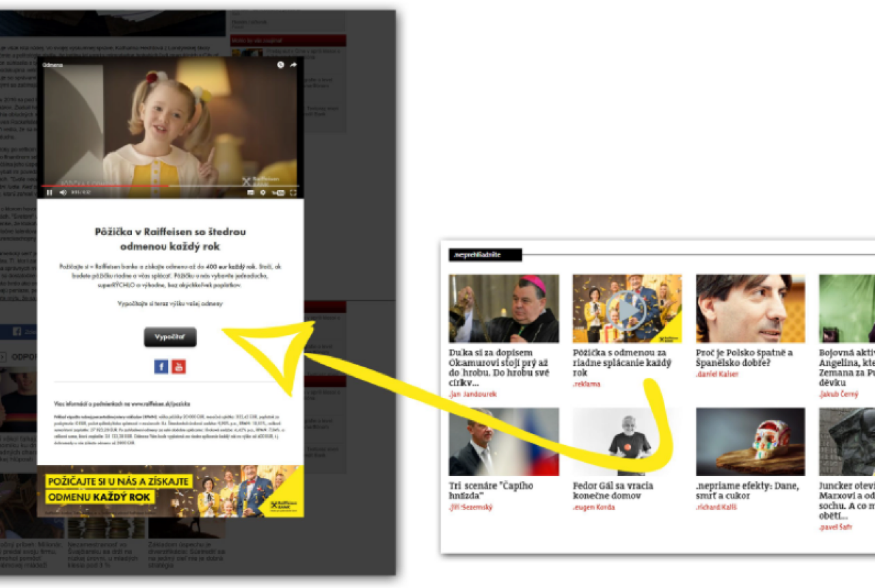This screenshot has height=588, width=875.
Task: Open author Jakub Černý's link
Action: pyautogui.click(x=839, y=395)
